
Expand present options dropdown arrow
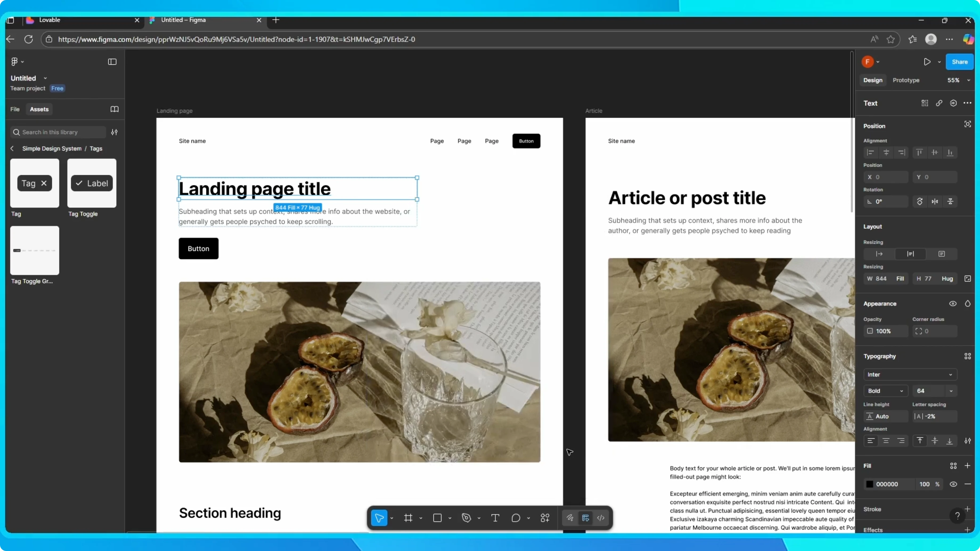[x=939, y=62]
